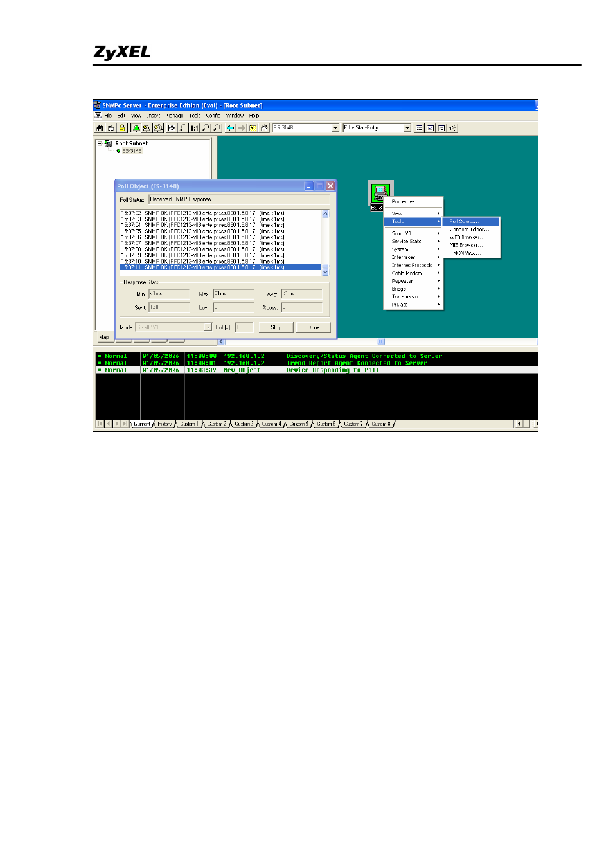613x868 pixels.
Task: Select ES-3148 in the tree panel
Action: click(x=132, y=151)
